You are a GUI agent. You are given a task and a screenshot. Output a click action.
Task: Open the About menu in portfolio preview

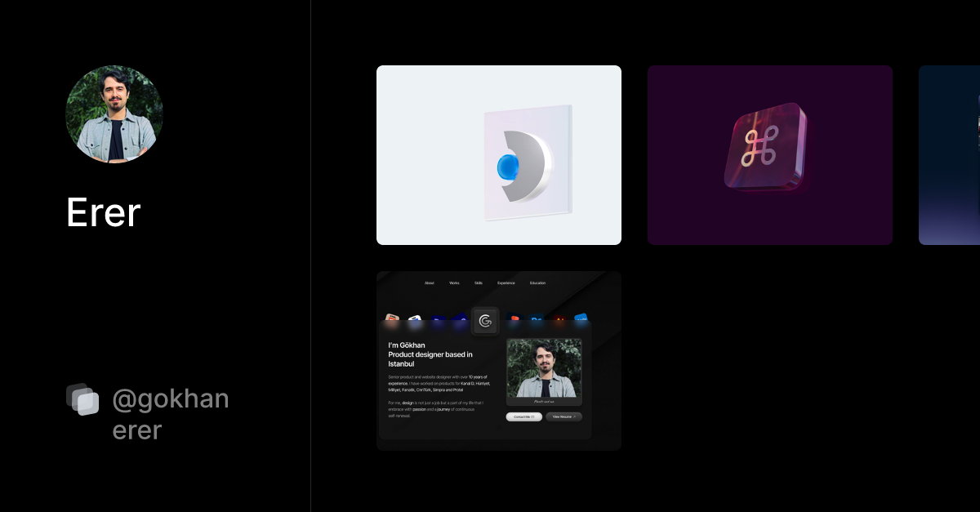pyautogui.click(x=430, y=283)
